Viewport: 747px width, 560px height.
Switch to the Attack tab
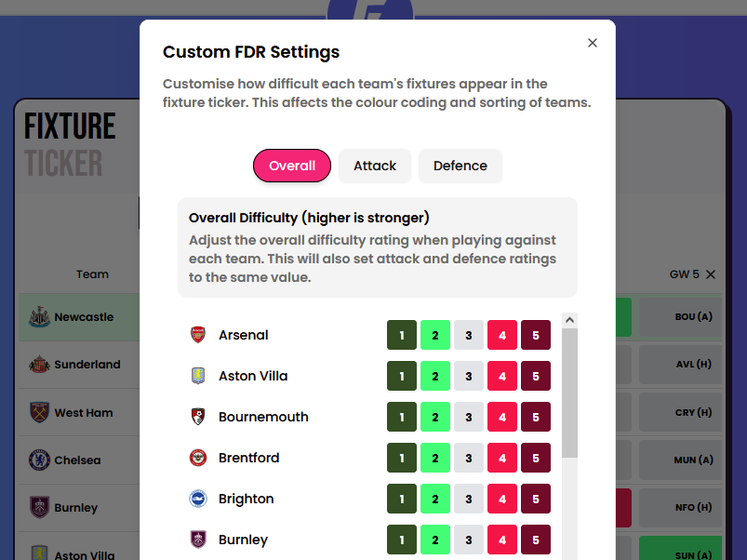click(x=375, y=166)
